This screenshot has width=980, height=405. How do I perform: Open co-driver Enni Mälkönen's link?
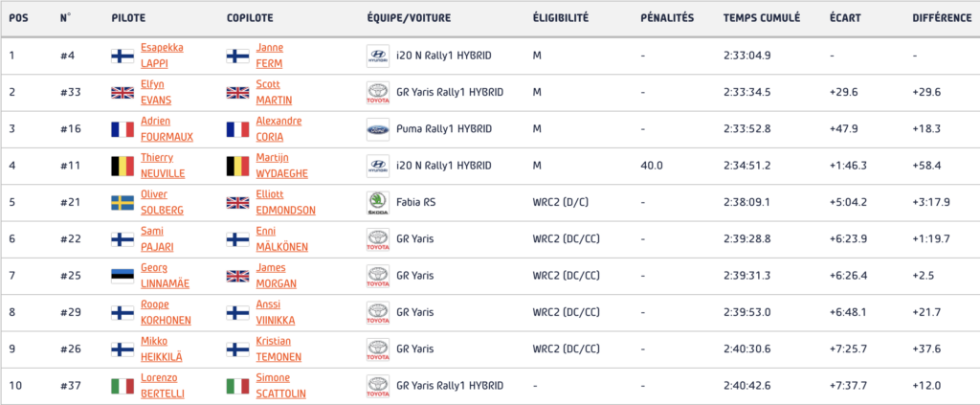[281, 238]
